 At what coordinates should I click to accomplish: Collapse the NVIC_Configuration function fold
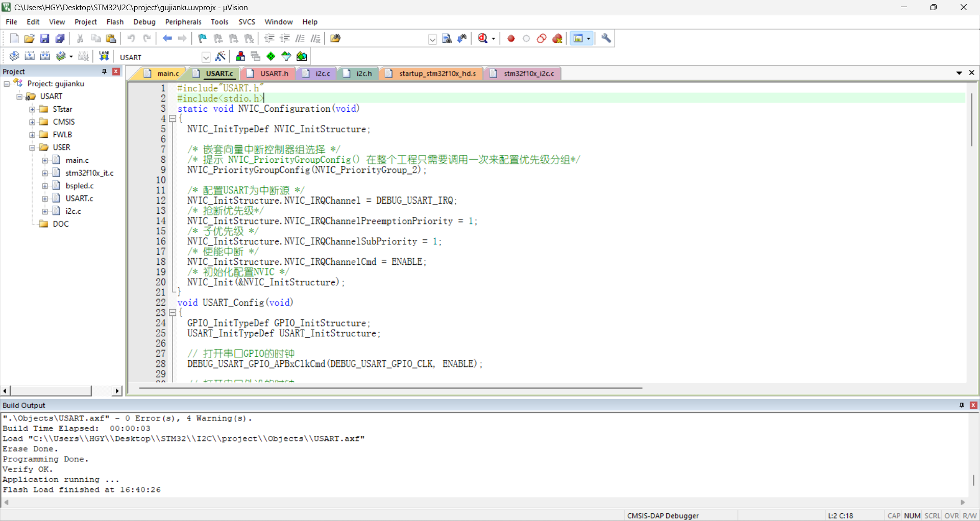pyautogui.click(x=173, y=119)
